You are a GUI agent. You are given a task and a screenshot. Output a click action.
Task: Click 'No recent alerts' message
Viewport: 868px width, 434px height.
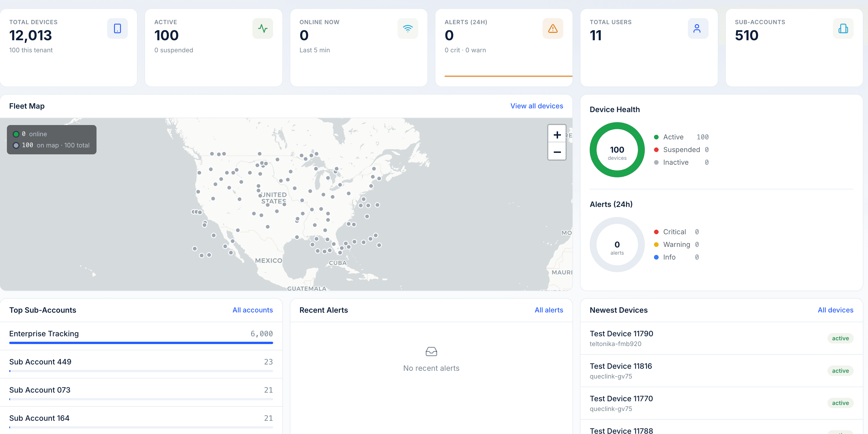431,368
